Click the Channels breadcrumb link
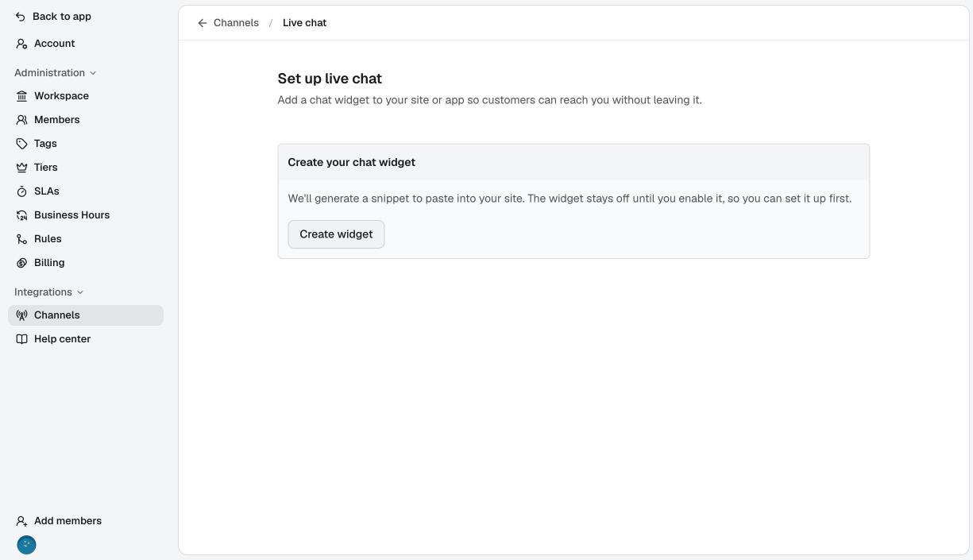Viewport: 973px width, 560px height. 236,23
